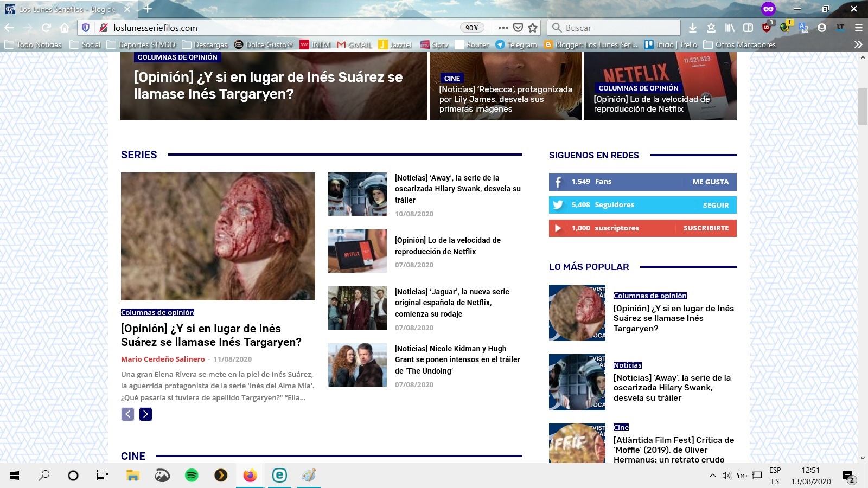Open uBlock Origin extension
Viewport: 868px width, 488px height.
767,27
